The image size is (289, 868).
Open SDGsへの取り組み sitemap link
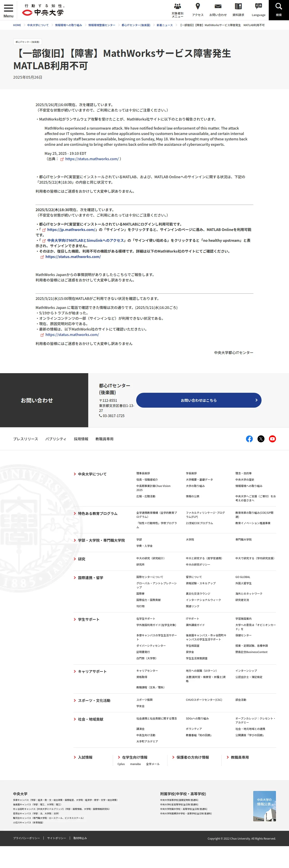(197, 719)
